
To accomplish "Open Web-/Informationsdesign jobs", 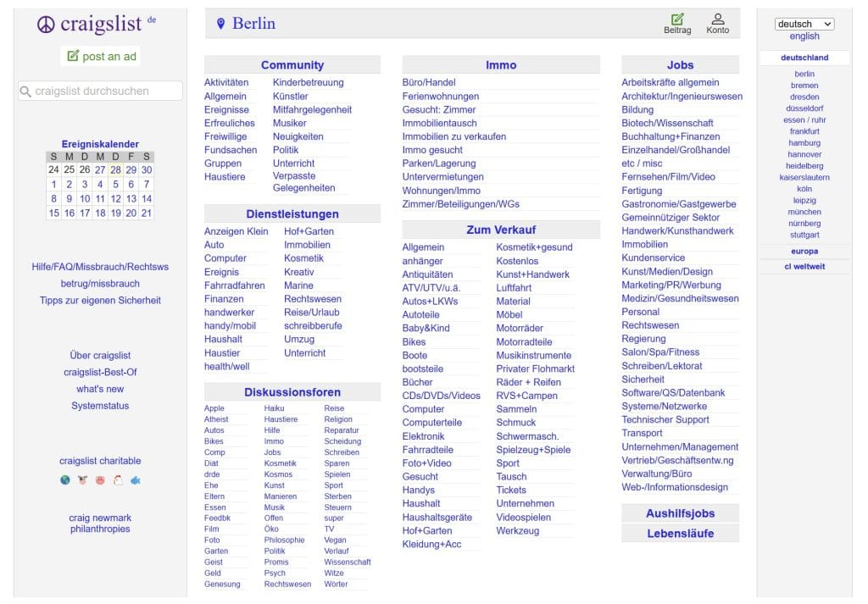I will point(675,487).
